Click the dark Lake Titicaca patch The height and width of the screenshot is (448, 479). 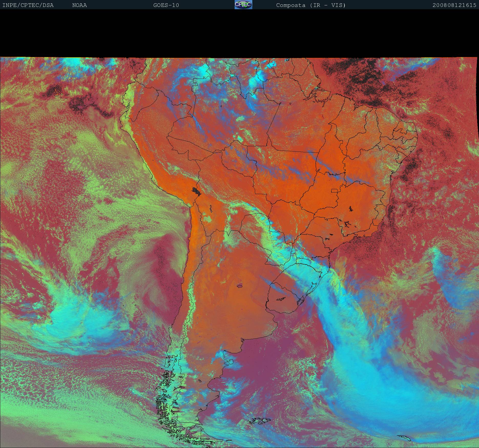196,191
